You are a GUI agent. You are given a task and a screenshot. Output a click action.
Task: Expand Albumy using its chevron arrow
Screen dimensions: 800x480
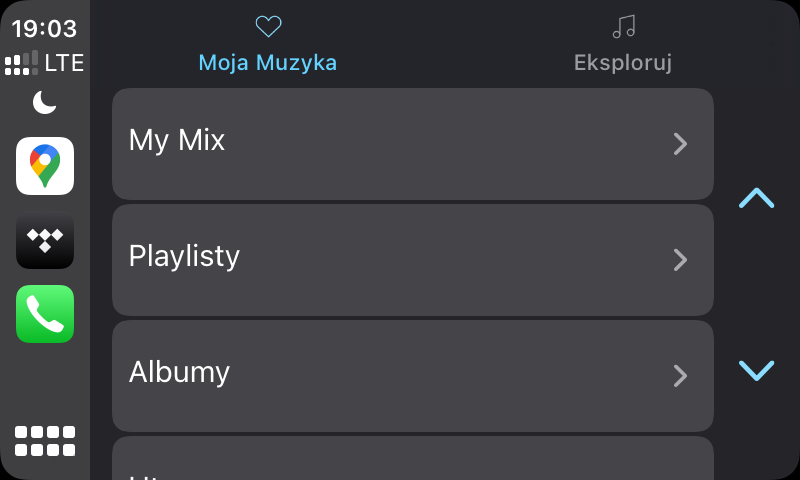point(680,376)
